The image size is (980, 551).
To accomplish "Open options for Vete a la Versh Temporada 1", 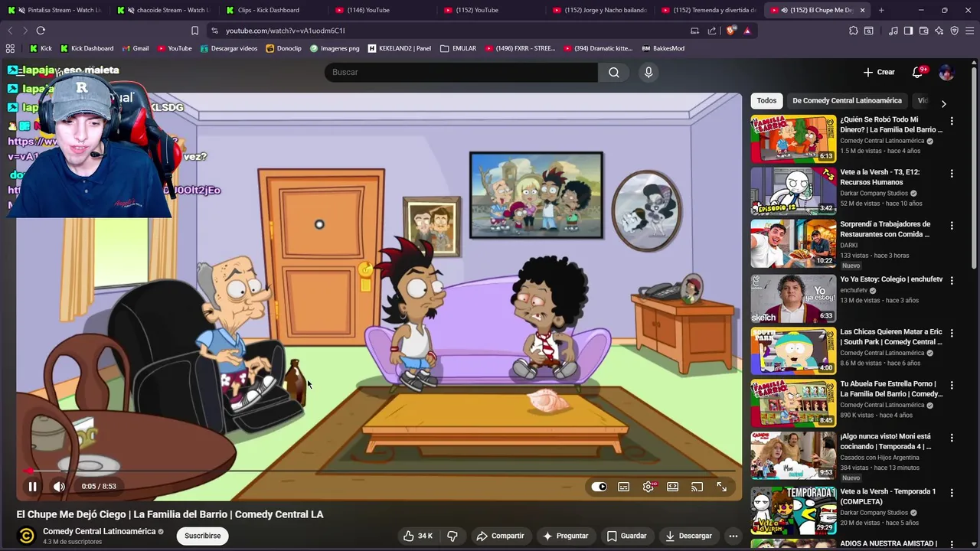I will [952, 493].
